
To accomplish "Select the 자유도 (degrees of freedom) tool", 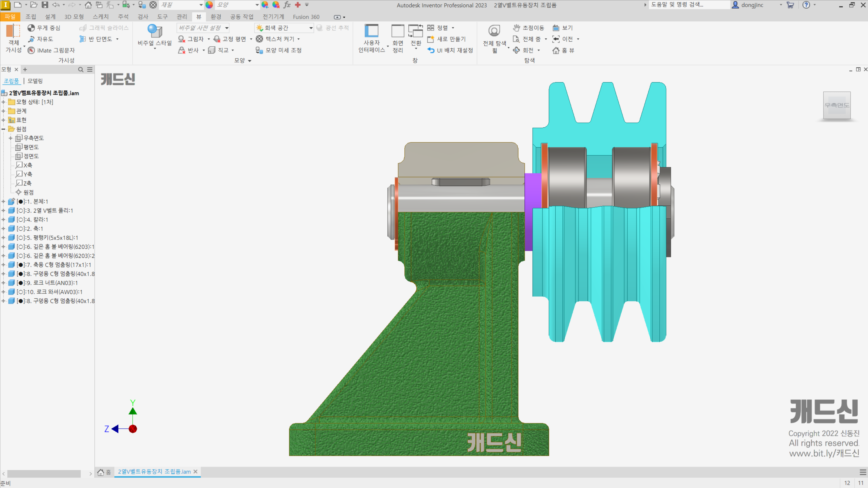I will [x=40, y=39].
